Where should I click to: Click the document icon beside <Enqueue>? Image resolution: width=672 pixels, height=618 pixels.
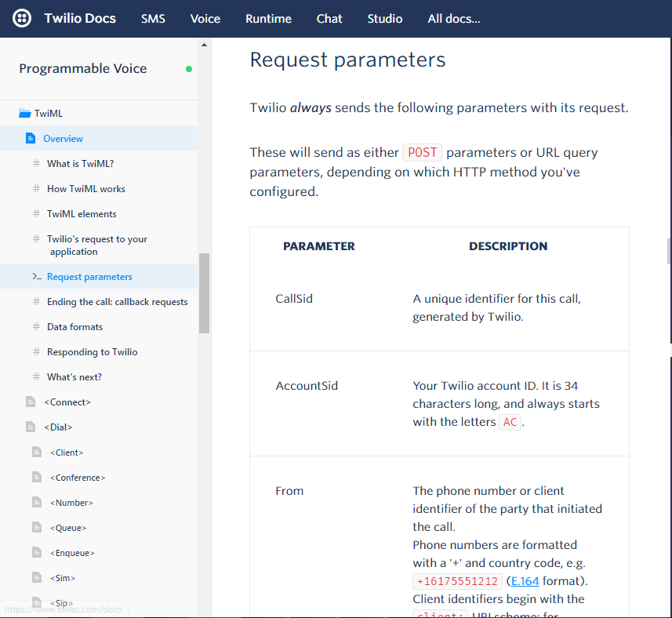[37, 552]
